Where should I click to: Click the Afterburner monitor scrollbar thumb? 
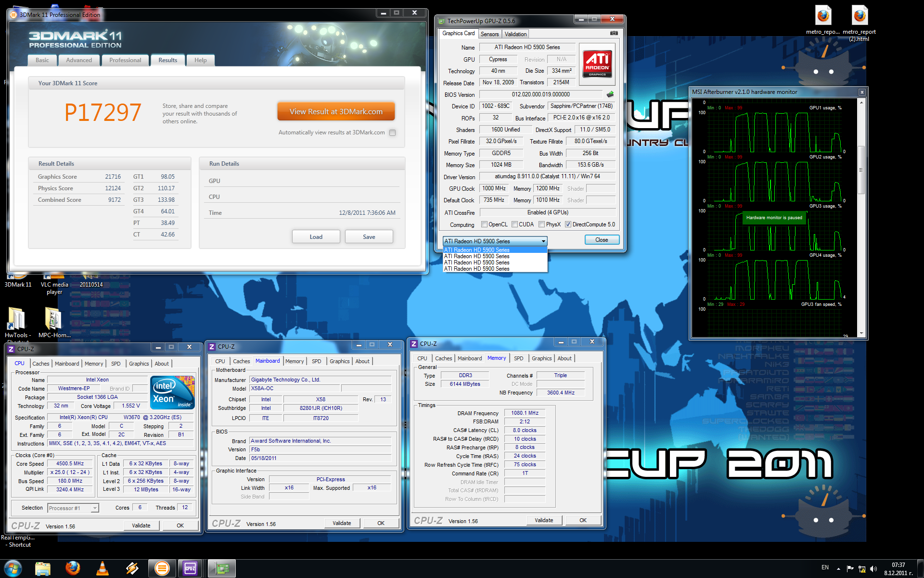click(861, 170)
